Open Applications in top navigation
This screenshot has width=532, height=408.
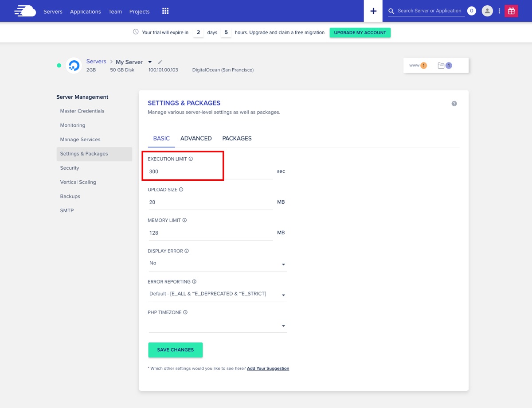click(x=86, y=12)
